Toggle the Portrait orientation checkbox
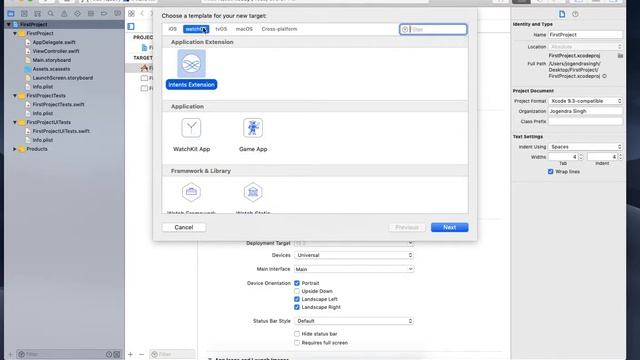 (297, 283)
